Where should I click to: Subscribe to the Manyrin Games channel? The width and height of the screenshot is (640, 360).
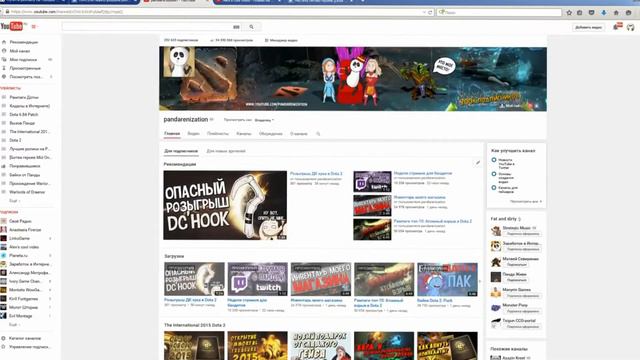coord(523,296)
